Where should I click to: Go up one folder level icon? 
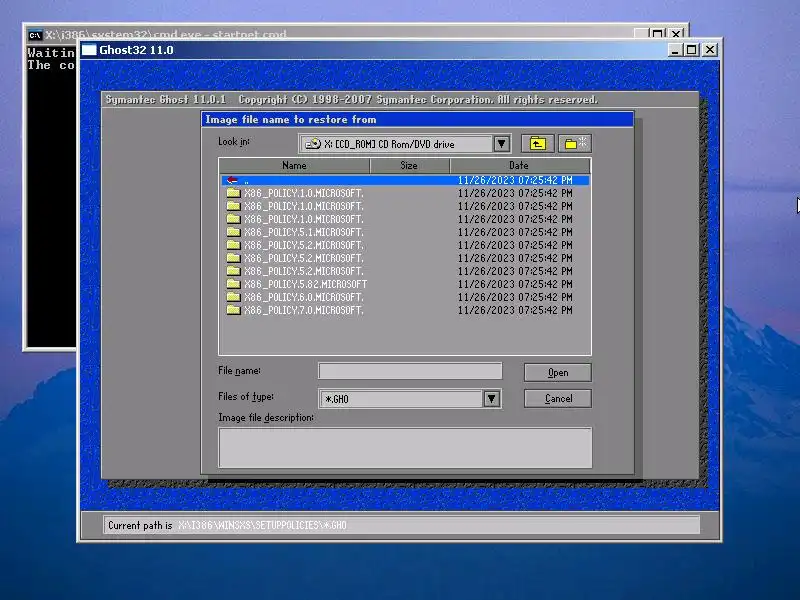point(537,144)
